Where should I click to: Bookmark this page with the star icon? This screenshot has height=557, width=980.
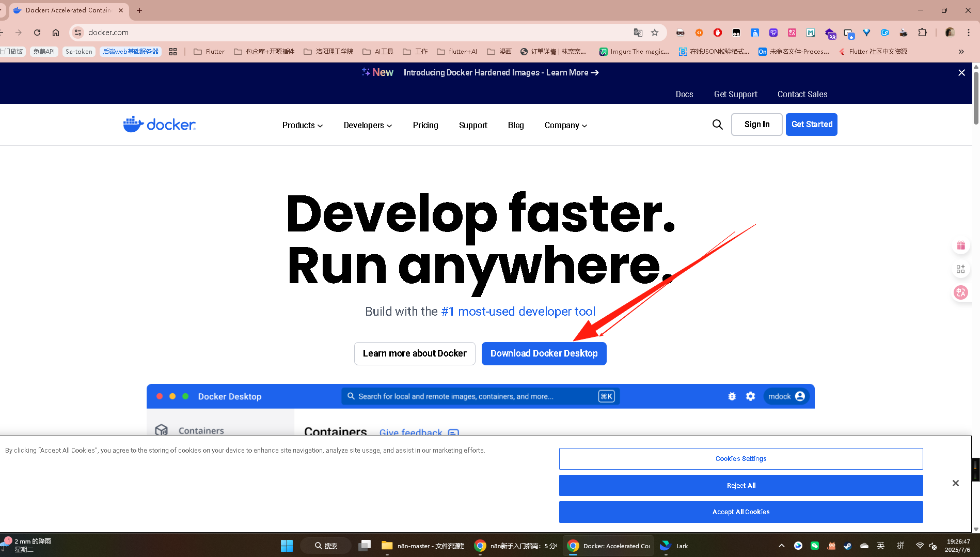click(655, 33)
